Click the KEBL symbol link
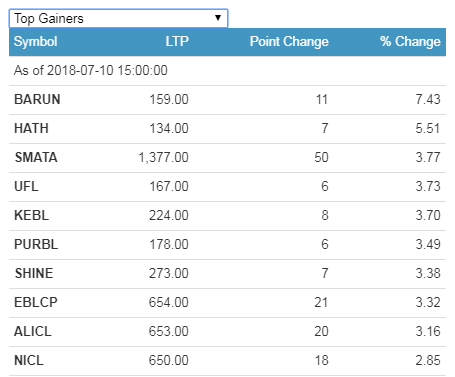Screen dimensions: 455x377 coord(32,215)
